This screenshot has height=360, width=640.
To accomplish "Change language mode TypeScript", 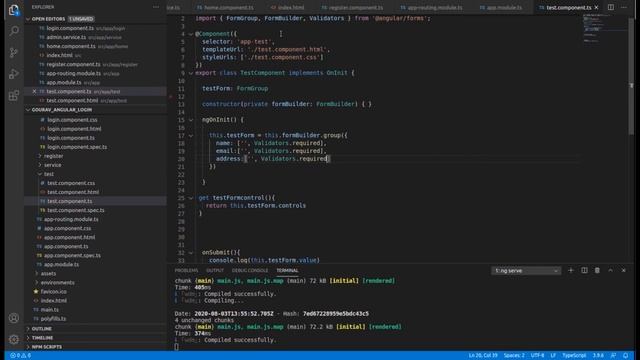I will (x=574, y=356).
